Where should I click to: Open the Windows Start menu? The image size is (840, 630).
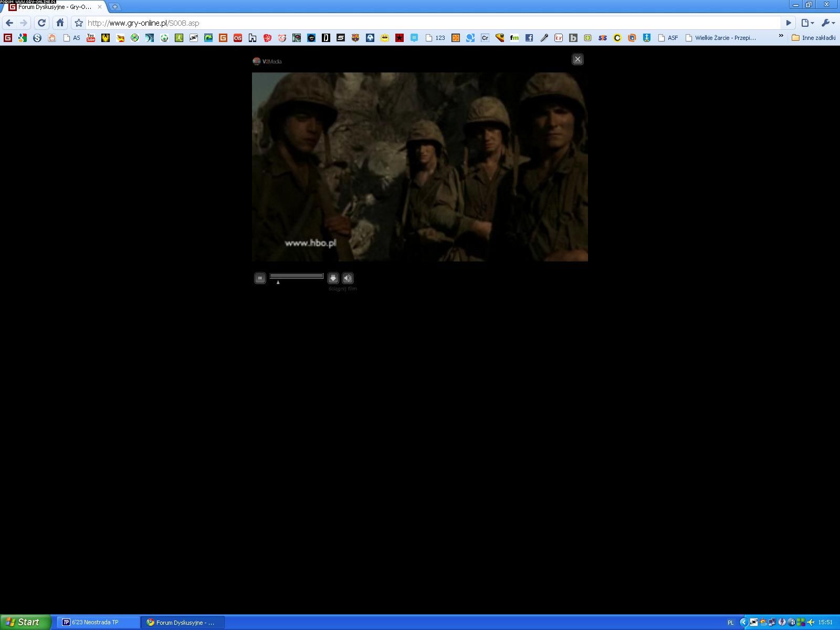tap(25, 622)
